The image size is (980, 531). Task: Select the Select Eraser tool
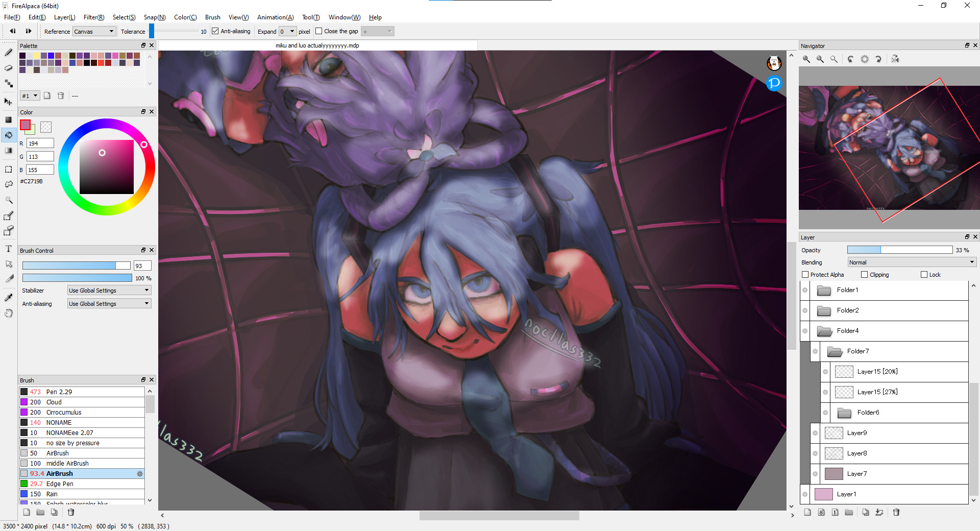(9, 231)
